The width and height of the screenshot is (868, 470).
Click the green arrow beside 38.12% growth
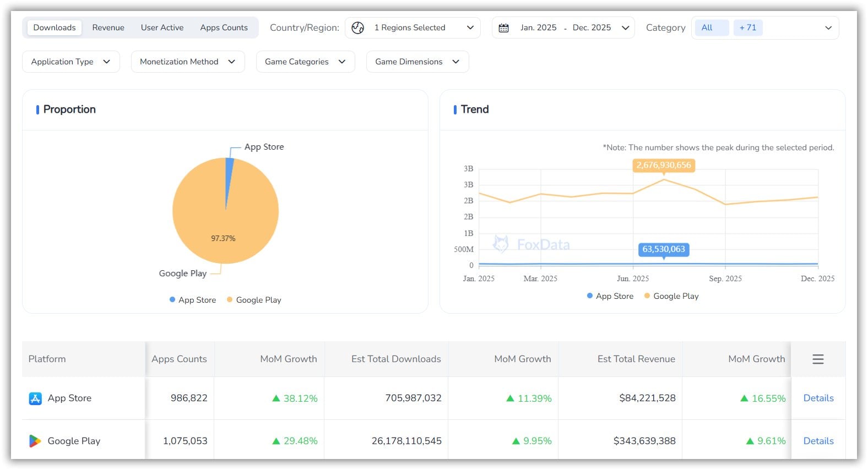click(276, 398)
